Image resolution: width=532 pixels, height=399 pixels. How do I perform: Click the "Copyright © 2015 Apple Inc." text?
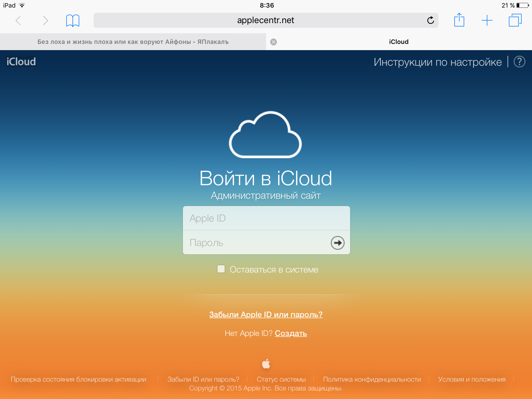(231, 388)
